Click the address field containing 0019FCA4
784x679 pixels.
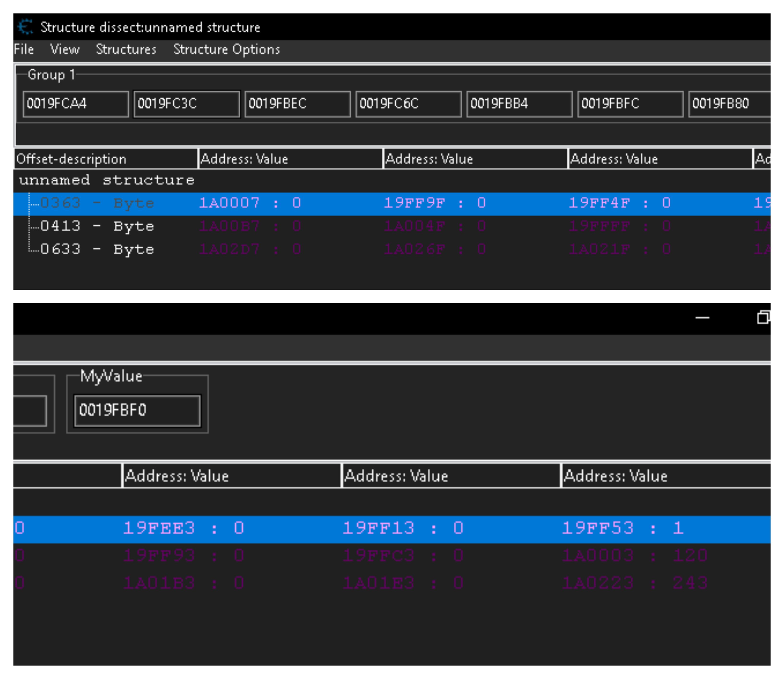coord(76,104)
